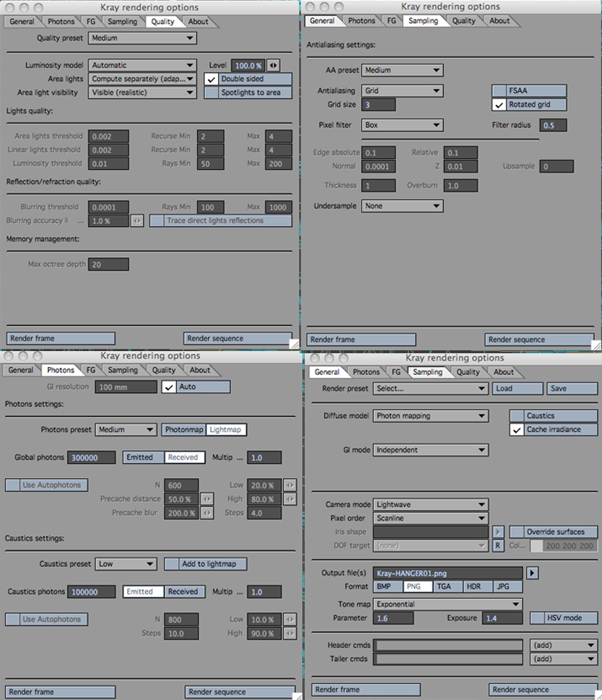Select the Lightmap option beside Photons preset
This screenshot has width=602, height=700.
(226, 430)
